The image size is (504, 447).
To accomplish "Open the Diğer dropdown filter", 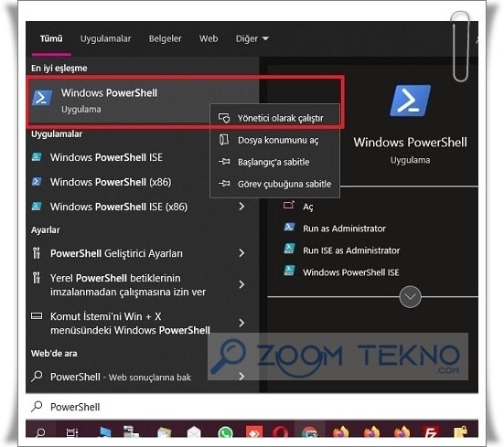I will (252, 38).
